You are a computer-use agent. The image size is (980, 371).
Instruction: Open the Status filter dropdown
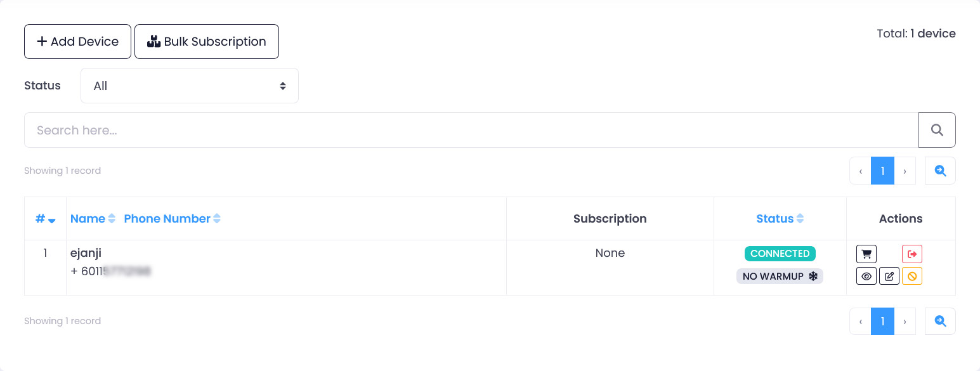(x=190, y=86)
